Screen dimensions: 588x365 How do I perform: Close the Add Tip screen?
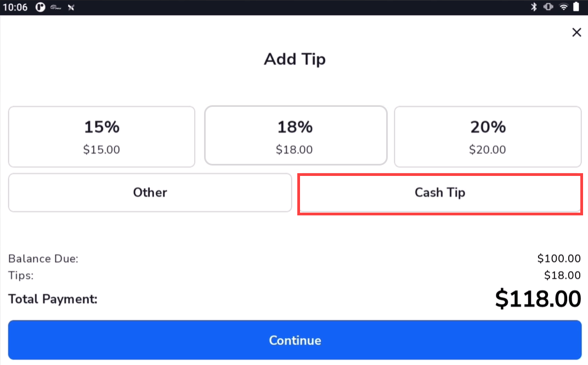coord(576,33)
